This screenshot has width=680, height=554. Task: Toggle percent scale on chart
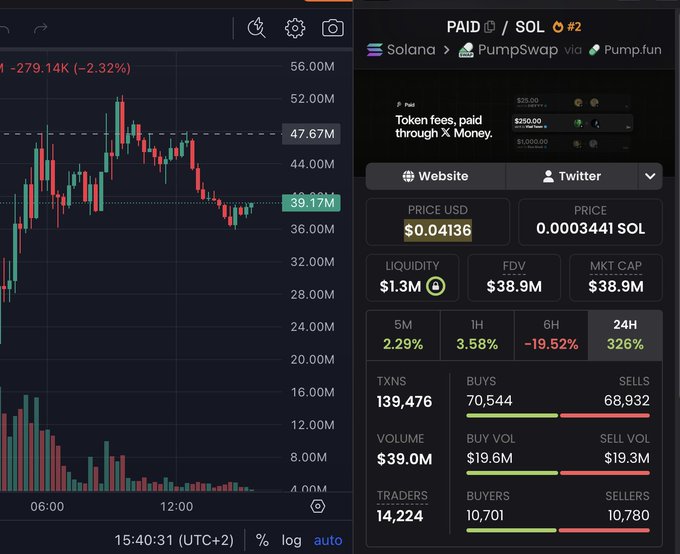262,540
